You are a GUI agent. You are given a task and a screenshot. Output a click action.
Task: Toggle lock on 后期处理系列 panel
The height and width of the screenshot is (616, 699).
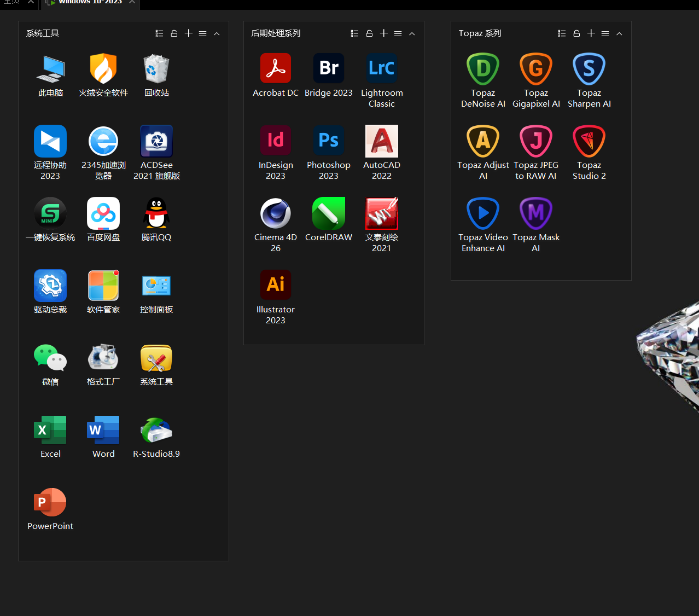click(369, 33)
